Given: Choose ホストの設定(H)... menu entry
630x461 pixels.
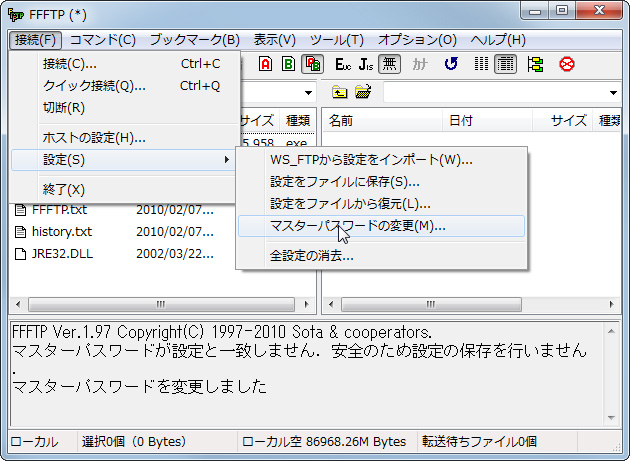Looking at the screenshot, I should click(123, 138).
